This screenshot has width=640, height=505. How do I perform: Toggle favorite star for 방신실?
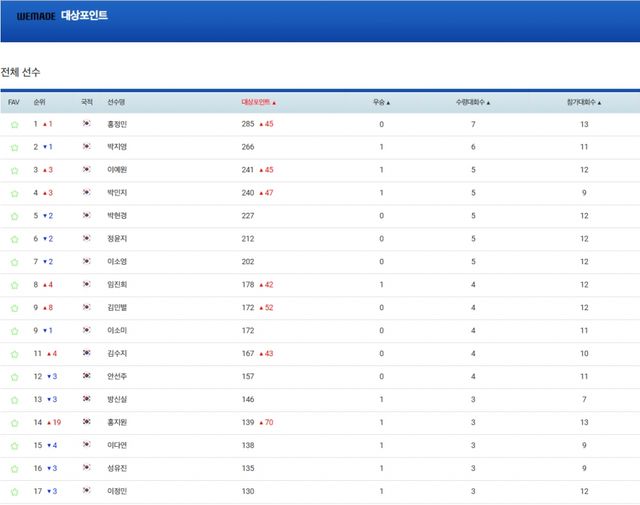coord(14,400)
